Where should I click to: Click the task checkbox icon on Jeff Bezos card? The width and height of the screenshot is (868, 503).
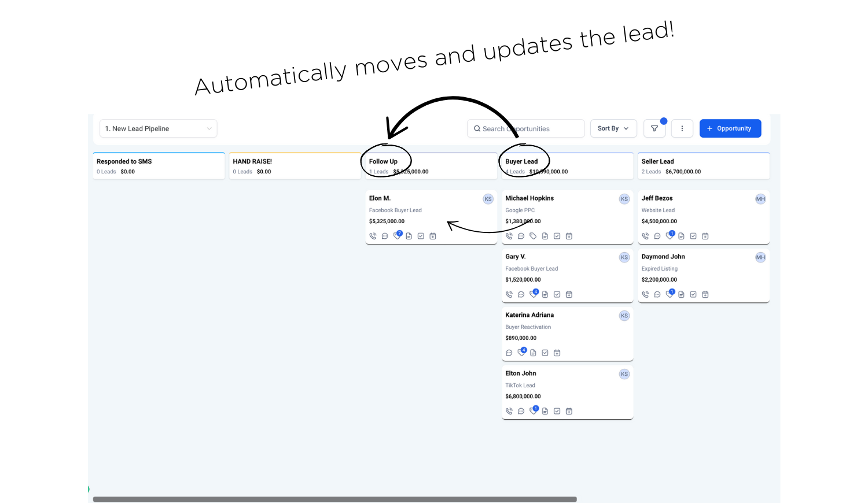pos(693,236)
